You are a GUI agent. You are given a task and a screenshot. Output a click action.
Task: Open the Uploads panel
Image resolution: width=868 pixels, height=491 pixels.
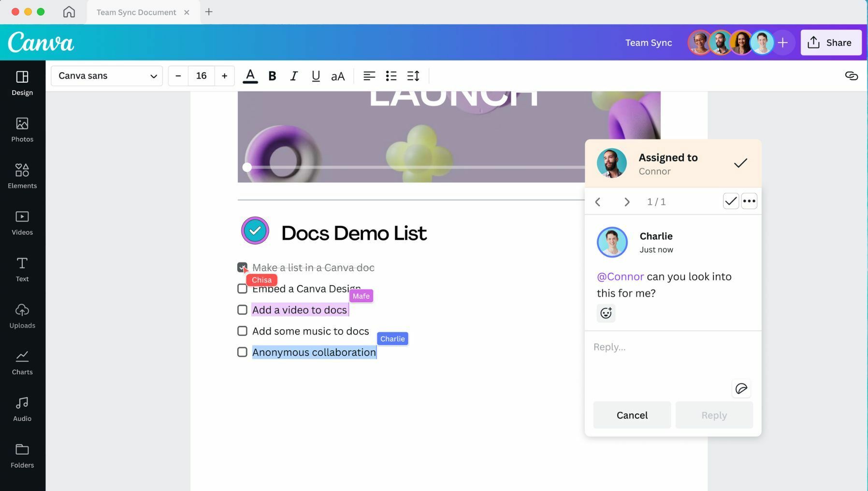(22, 315)
